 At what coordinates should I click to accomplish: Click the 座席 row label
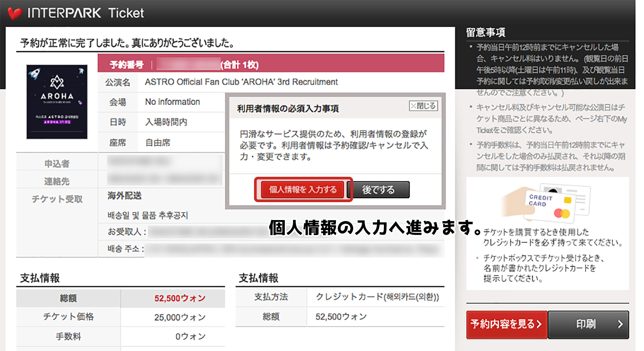click(x=118, y=143)
